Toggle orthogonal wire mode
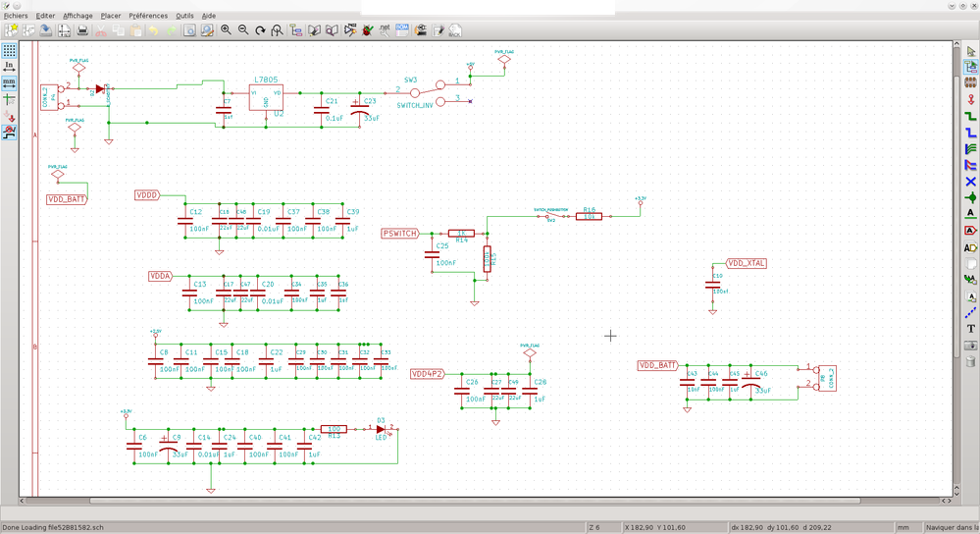The height and width of the screenshot is (534, 980). point(10,132)
